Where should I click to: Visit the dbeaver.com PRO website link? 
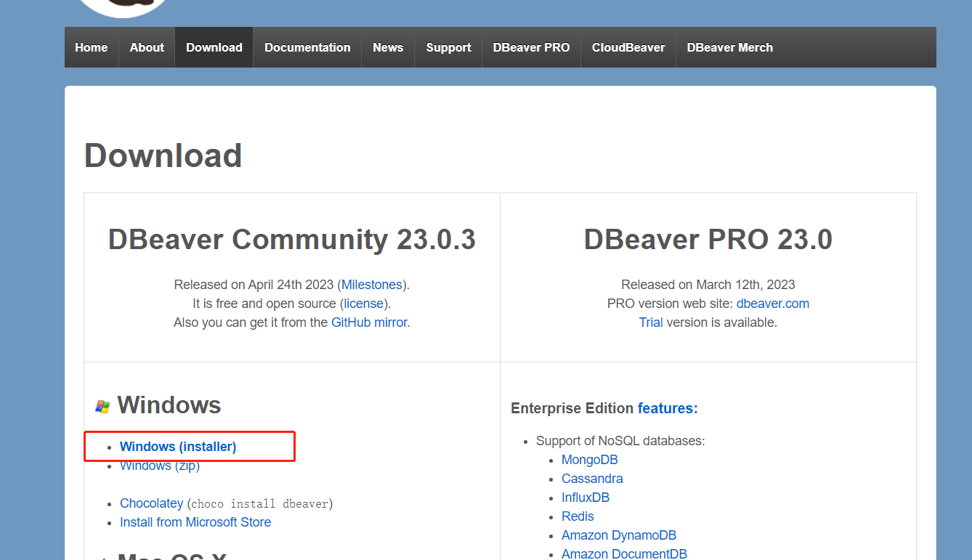(x=772, y=304)
